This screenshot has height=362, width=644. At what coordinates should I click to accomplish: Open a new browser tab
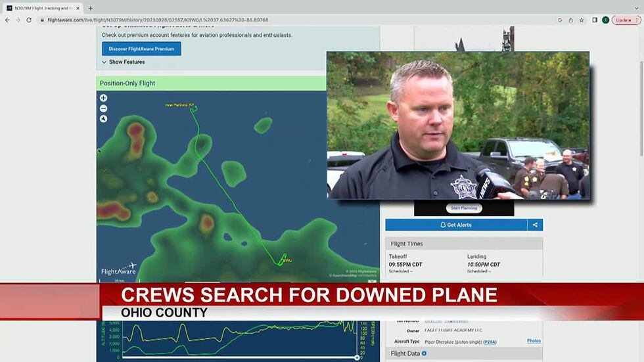pyautogui.click(x=90, y=8)
